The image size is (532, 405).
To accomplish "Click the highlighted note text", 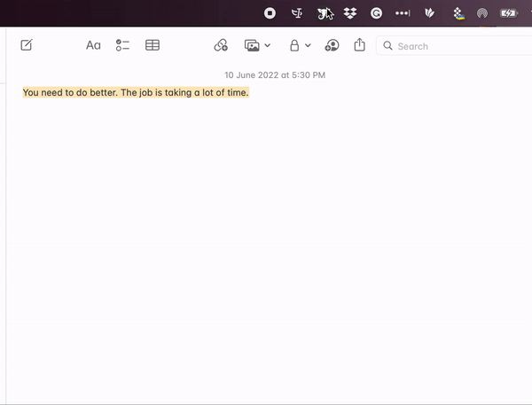I will coord(136,93).
